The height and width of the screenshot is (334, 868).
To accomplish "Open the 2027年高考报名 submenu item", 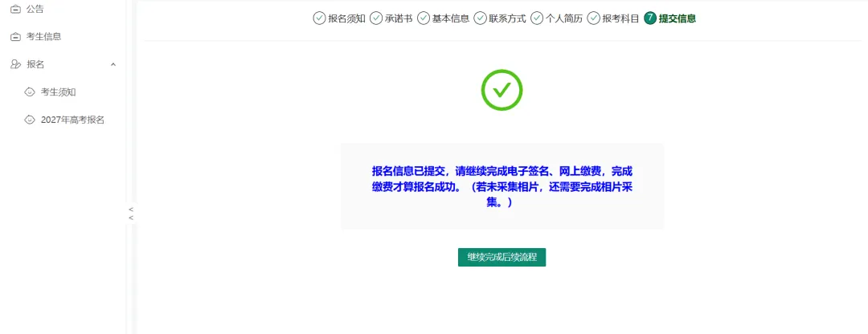I will (x=72, y=120).
